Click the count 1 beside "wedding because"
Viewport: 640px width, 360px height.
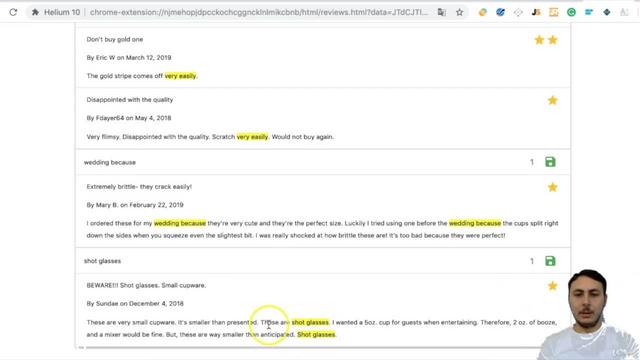point(532,162)
